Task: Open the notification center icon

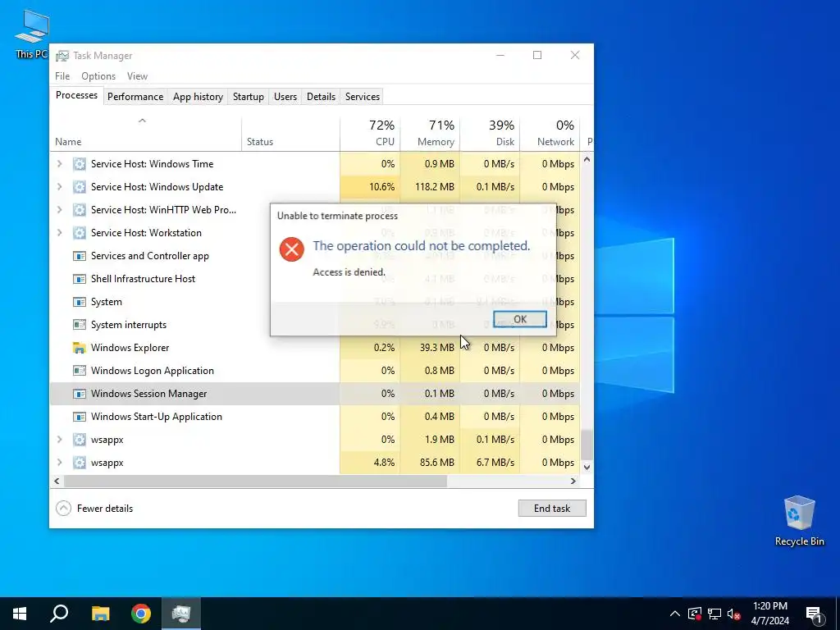Action: [x=815, y=614]
